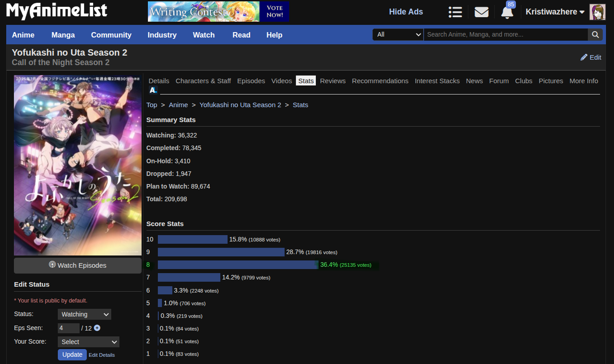Image resolution: width=614 pixels, height=364 pixels.
Task: Click the MyAnimeList logo
Action: [x=57, y=12]
